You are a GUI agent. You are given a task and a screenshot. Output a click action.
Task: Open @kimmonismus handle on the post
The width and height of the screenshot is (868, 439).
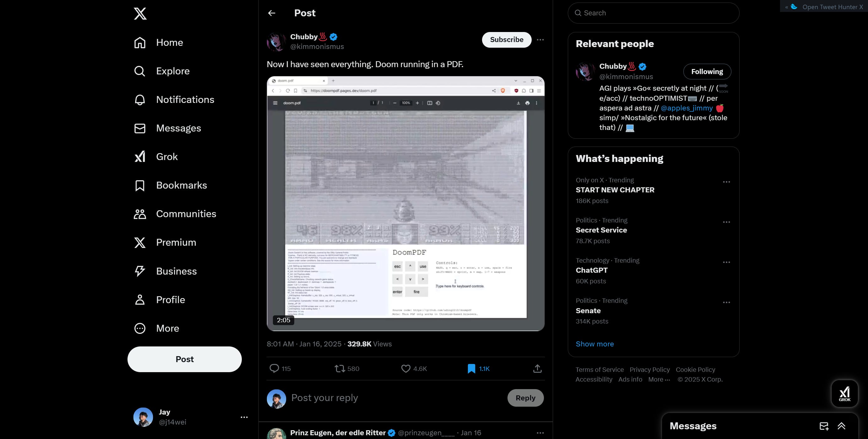317,47
